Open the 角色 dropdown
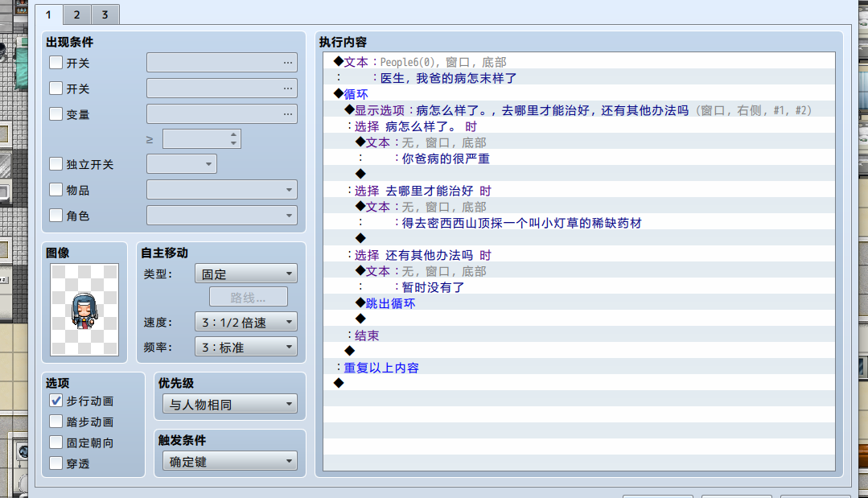This screenshot has width=868, height=498. point(222,216)
